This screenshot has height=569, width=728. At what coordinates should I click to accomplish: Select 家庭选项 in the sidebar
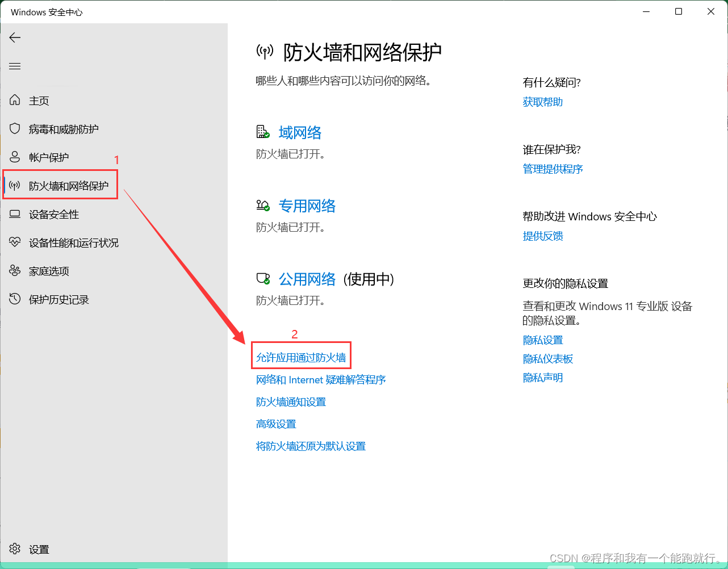point(49,271)
